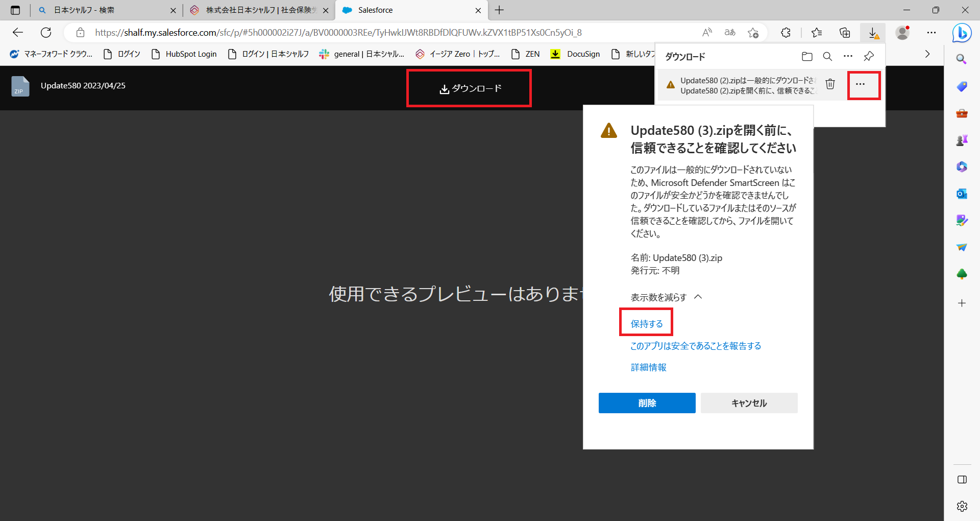Viewport: 980px width, 521px height.
Task: Open more actions for the Update580 (2).zip download
Action: [x=861, y=84]
